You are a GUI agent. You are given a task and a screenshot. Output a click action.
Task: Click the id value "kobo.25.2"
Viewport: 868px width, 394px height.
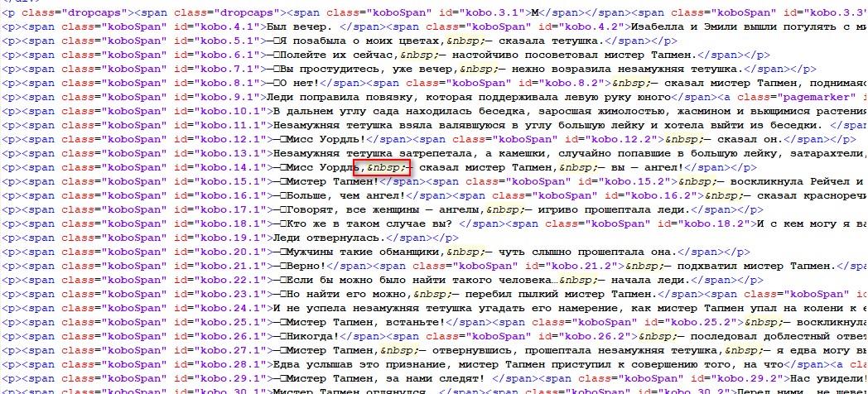(700, 323)
